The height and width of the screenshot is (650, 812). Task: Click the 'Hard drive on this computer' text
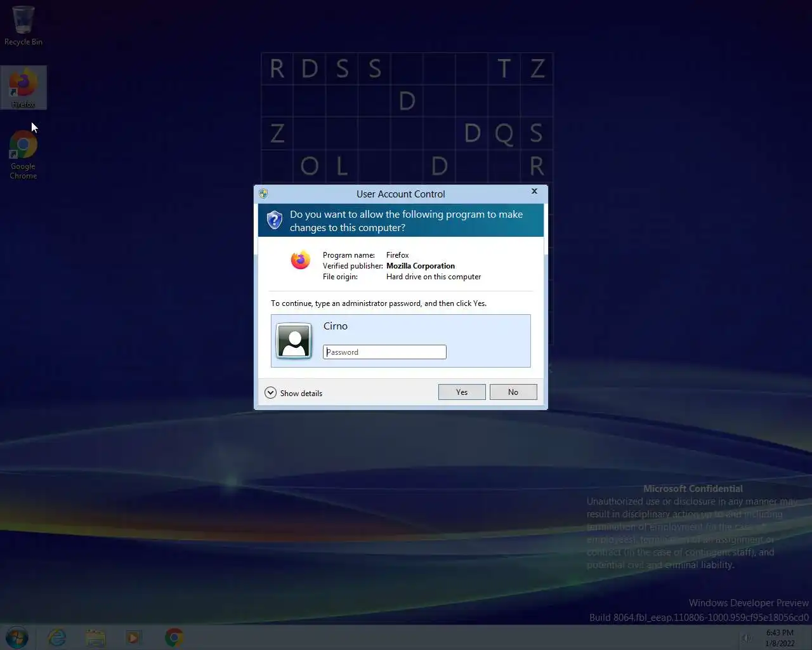point(433,277)
